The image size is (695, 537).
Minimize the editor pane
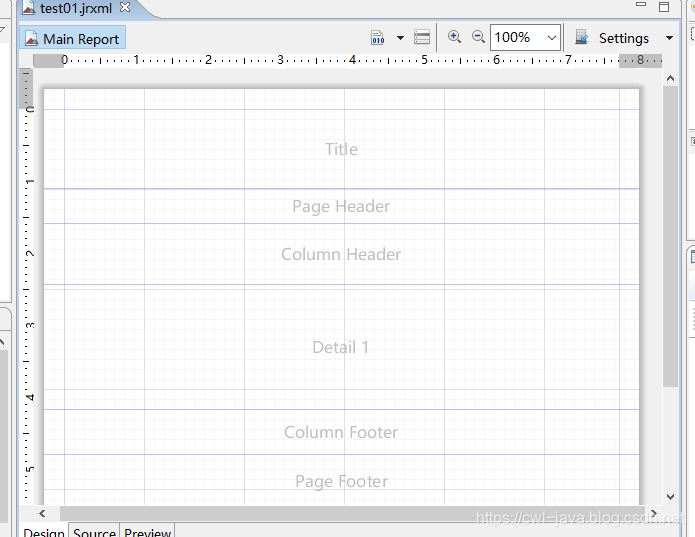tap(640, 4)
